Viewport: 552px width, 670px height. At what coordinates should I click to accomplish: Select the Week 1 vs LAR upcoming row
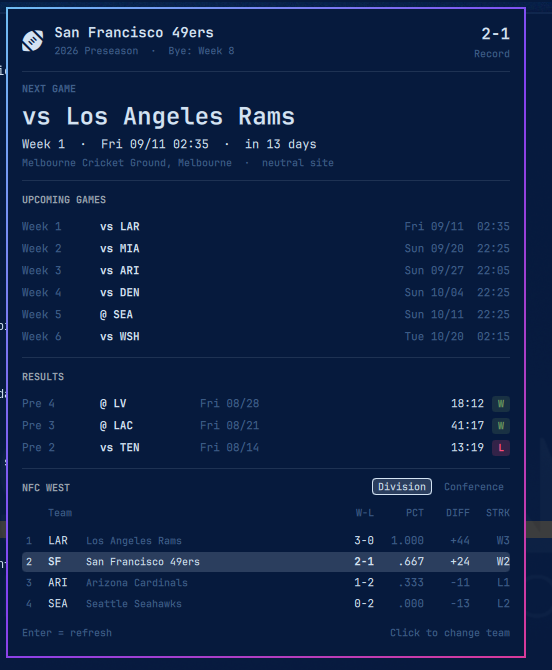266,226
